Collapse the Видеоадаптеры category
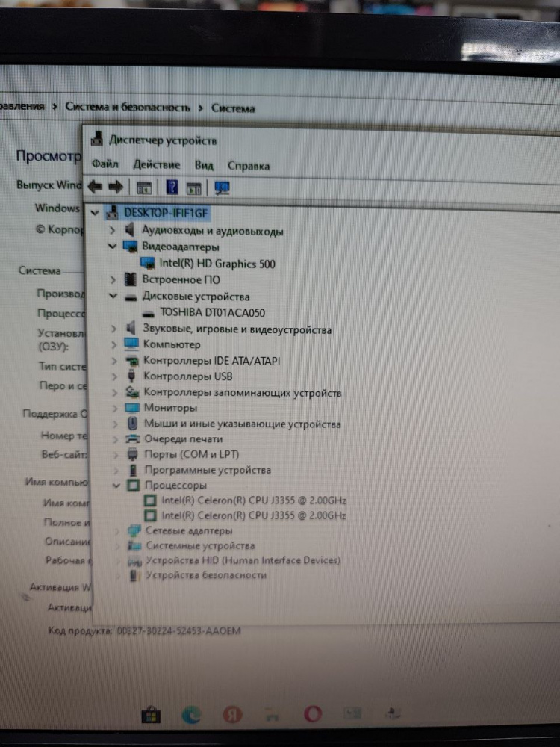The height and width of the screenshot is (747, 560). click(x=113, y=246)
